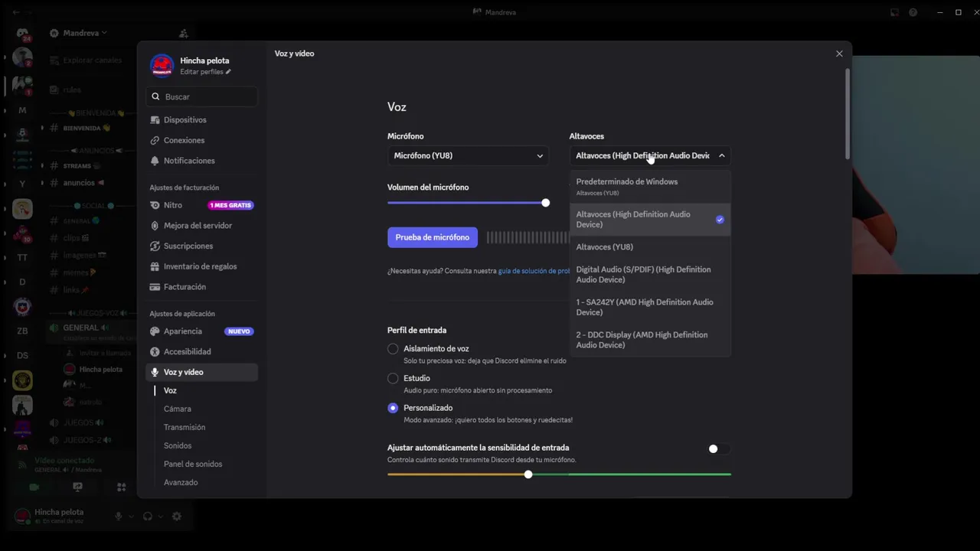Open Inventario de regalos gift entry

click(201, 266)
